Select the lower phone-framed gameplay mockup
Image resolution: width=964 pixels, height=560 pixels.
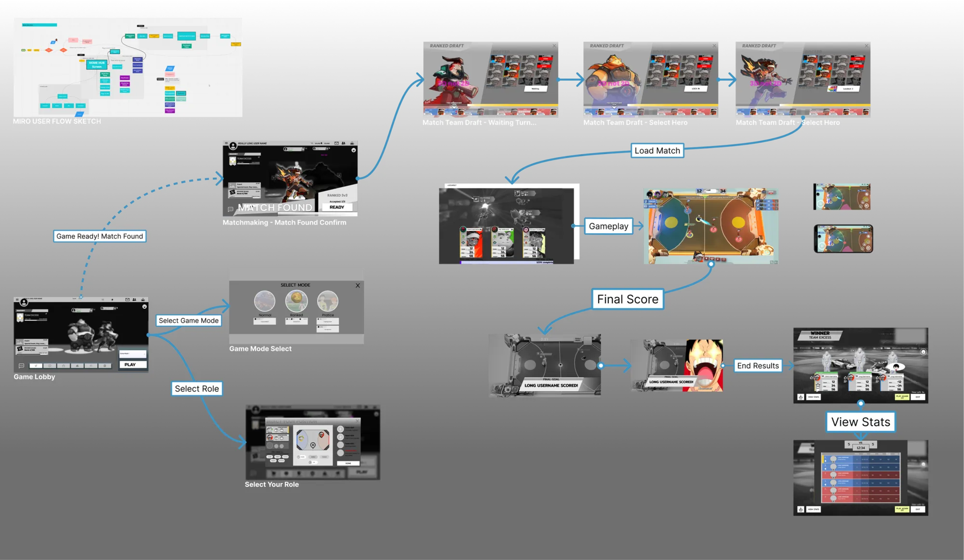pos(843,239)
